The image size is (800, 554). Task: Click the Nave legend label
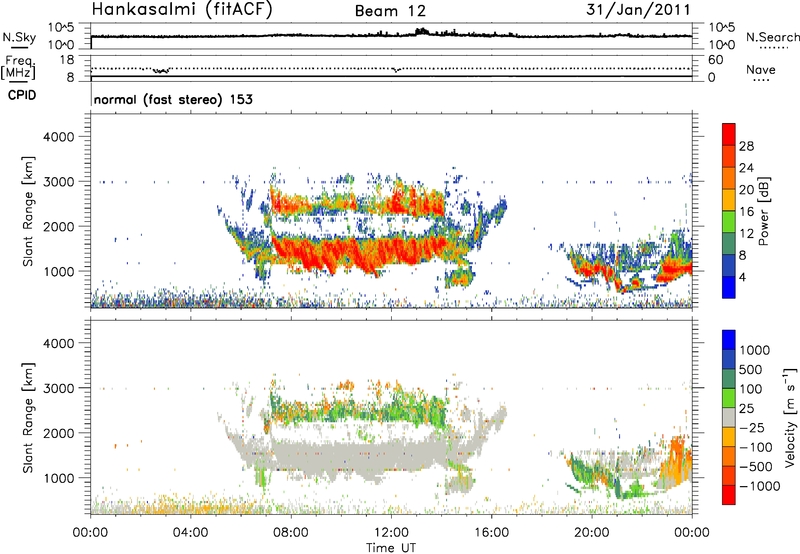tap(761, 70)
